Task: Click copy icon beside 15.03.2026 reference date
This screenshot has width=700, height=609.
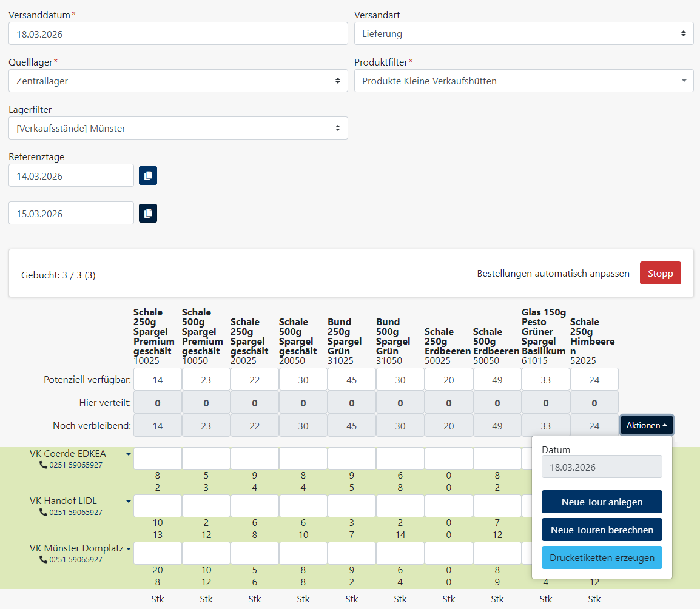Action: pyautogui.click(x=148, y=214)
